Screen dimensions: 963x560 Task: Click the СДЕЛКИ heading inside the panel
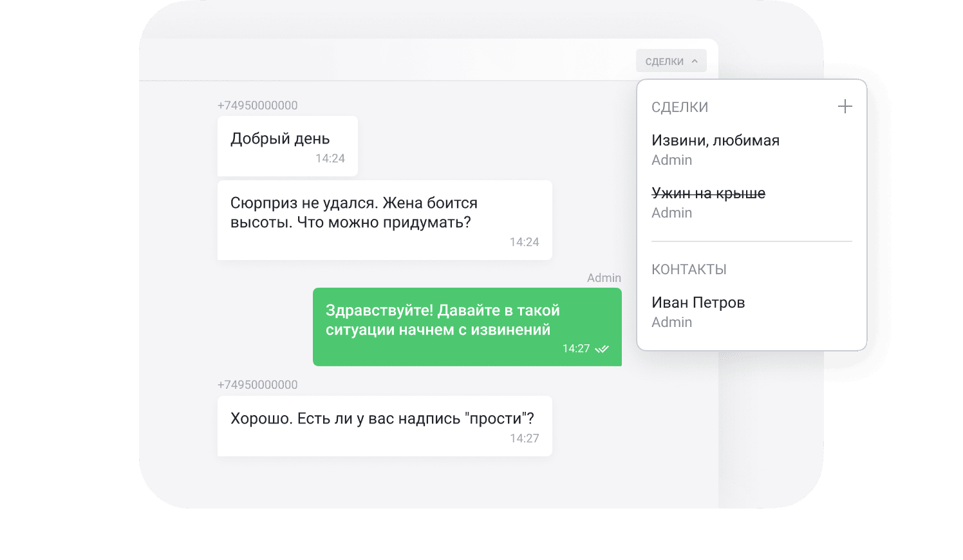pyautogui.click(x=680, y=107)
